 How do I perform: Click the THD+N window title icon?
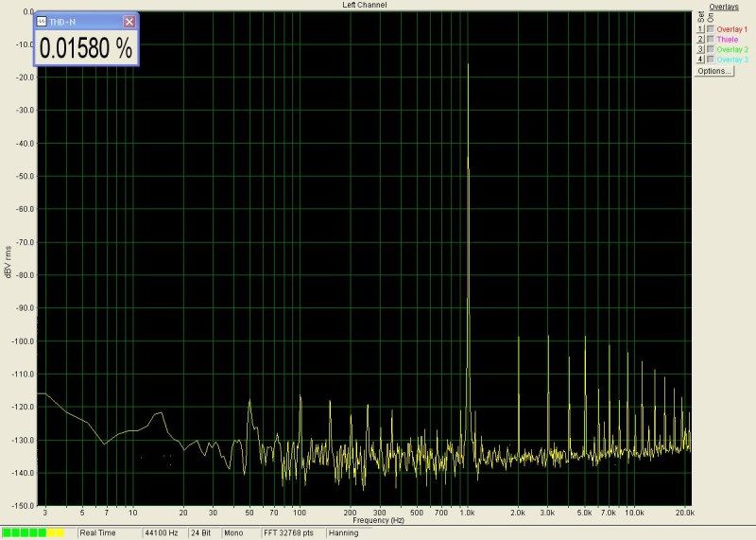(x=42, y=22)
